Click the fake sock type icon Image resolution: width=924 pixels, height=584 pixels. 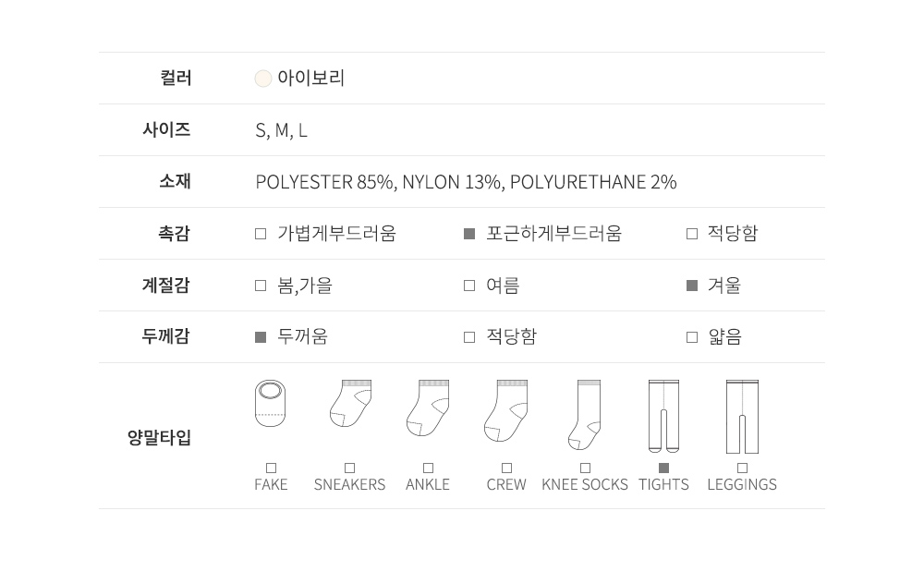[x=270, y=404]
